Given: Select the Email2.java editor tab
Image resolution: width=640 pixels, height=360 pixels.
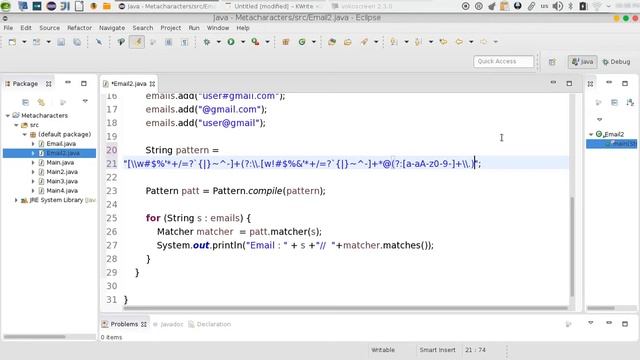Looking at the screenshot, I should pos(129,83).
